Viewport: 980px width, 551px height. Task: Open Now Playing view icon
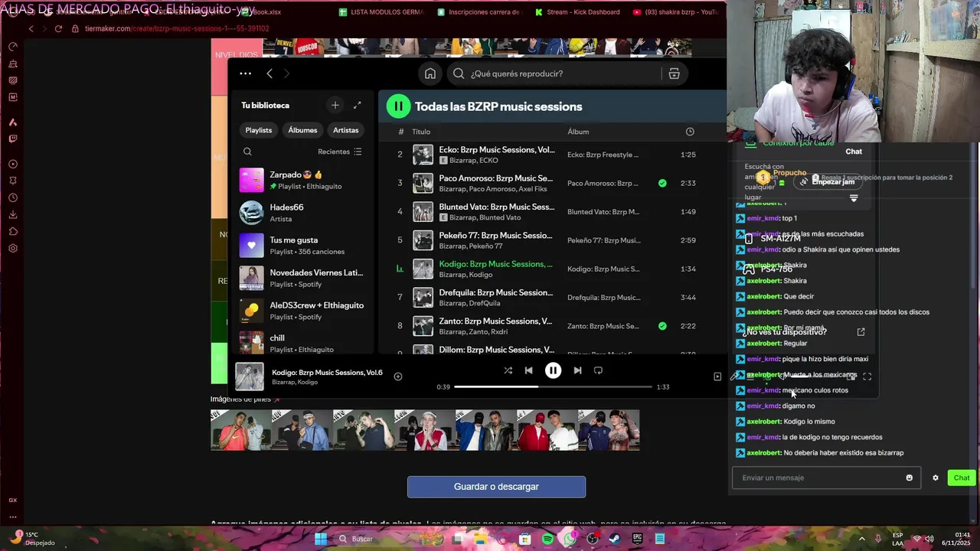(717, 377)
